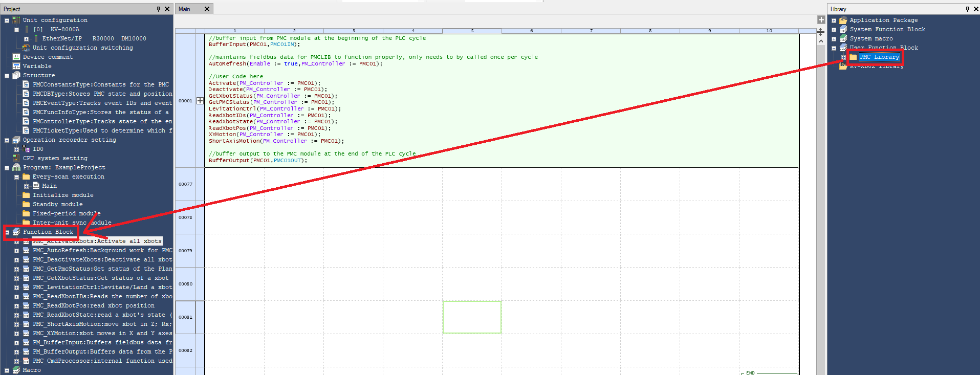Image resolution: width=980 pixels, height=375 pixels.
Task: Click the Initialize module folder icon
Action: pyautogui.click(x=26, y=195)
